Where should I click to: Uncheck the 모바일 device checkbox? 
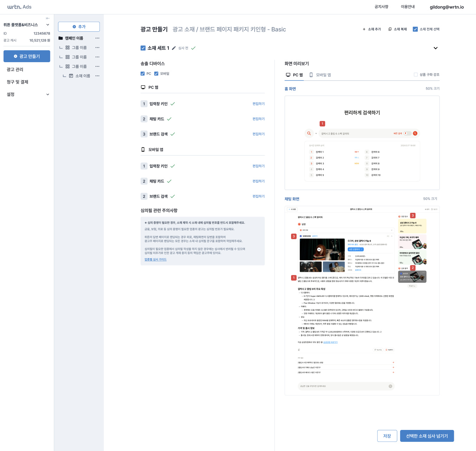156,74
